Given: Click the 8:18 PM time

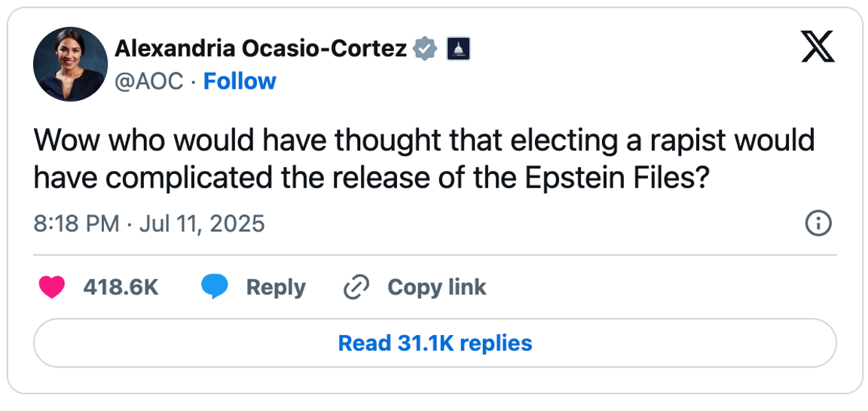Looking at the screenshot, I should click(76, 224).
